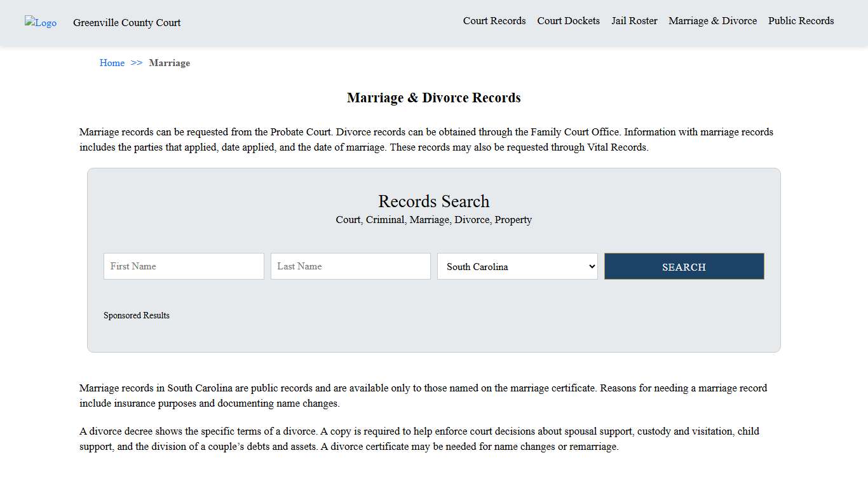Expand the state list to change states
This screenshot has height=488, width=868.
pyautogui.click(x=517, y=266)
